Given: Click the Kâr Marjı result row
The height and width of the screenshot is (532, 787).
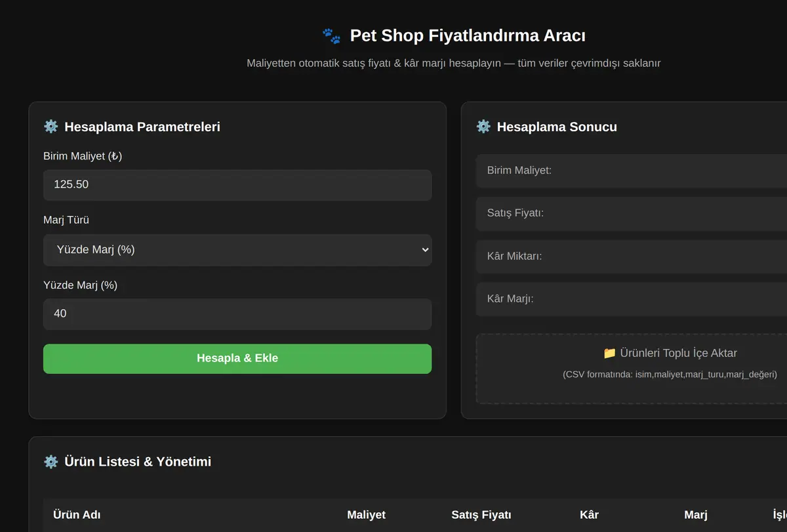Looking at the screenshot, I should tap(632, 298).
